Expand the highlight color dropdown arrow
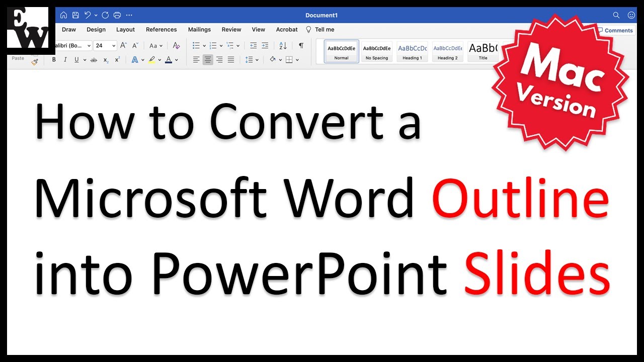Screen dimensions: 644x362 click(x=159, y=60)
